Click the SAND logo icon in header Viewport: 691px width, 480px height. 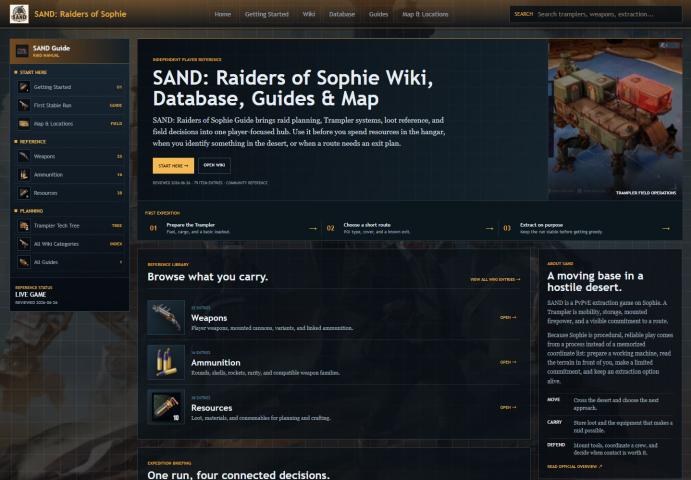pyautogui.click(x=19, y=14)
